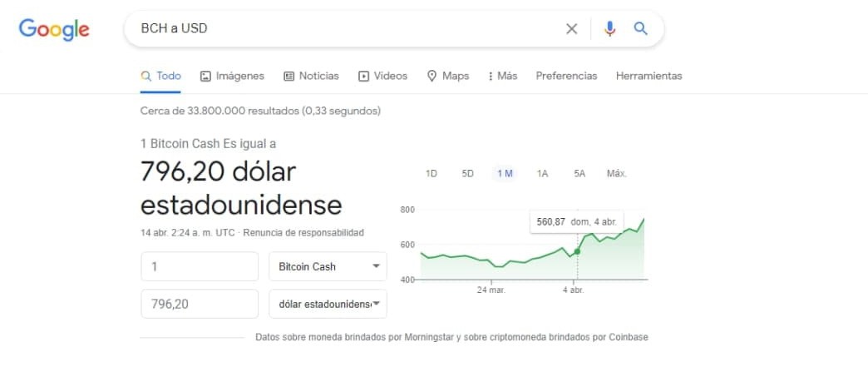Open Herramientas search tools
This screenshot has height=372, width=868.
click(649, 76)
